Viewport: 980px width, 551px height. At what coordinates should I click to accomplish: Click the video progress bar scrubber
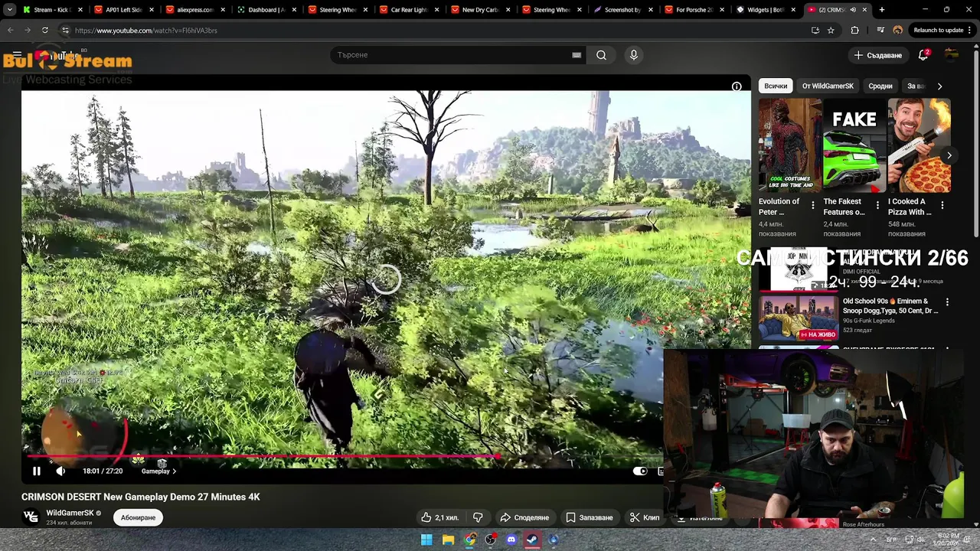coord(498,457)
